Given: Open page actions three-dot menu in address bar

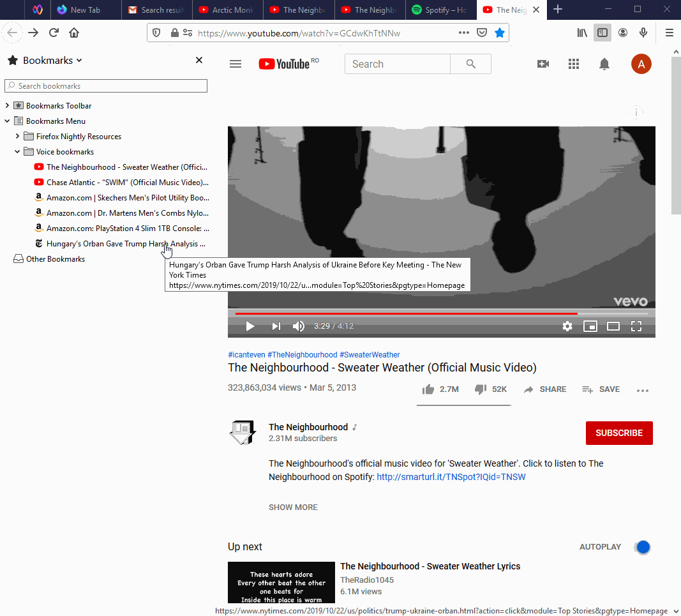Looking at the screenshot, I should pos(464,33).
